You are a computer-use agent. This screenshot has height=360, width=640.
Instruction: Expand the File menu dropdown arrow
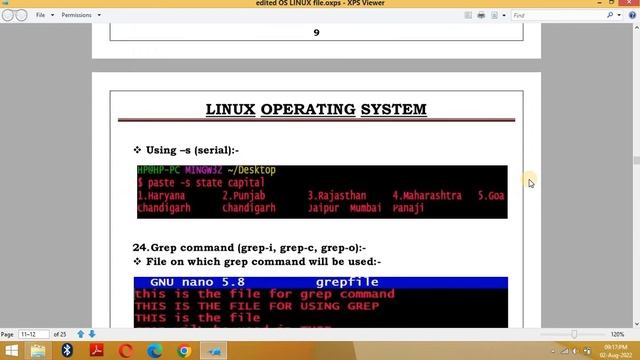pos(52,15)
